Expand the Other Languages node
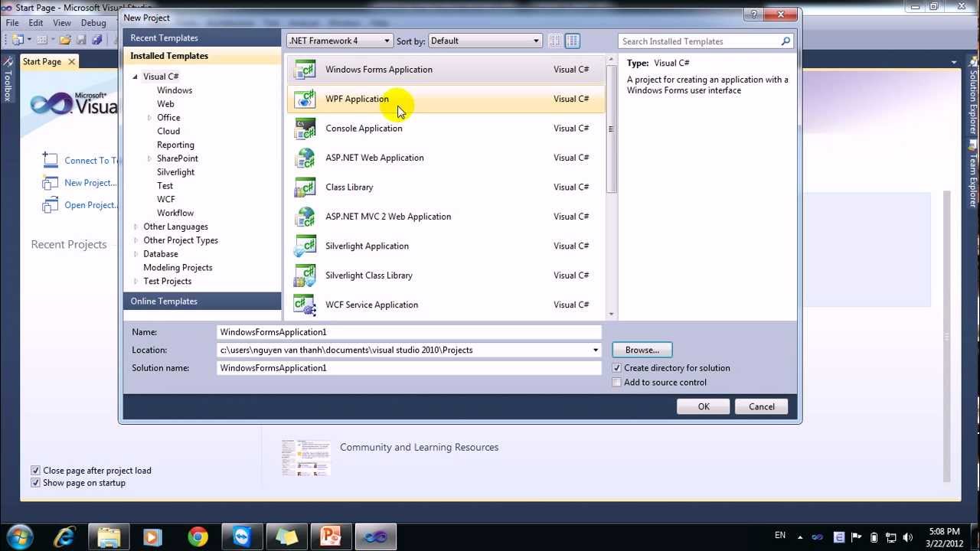The image size is (980, 551). pos(136,227)
